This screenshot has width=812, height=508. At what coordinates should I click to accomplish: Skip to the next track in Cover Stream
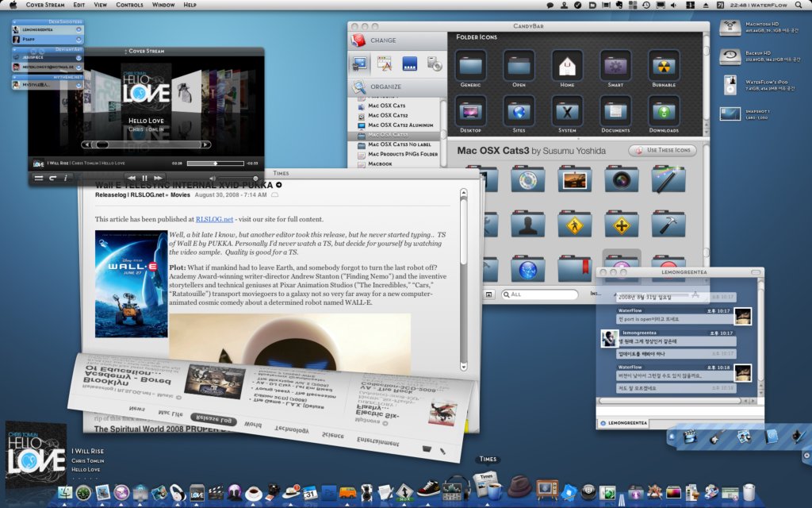(158, 179)
